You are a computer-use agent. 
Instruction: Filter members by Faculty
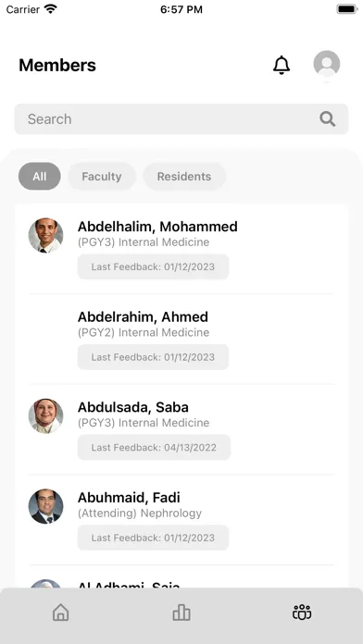pyautogui.click(x=102, y=176)
